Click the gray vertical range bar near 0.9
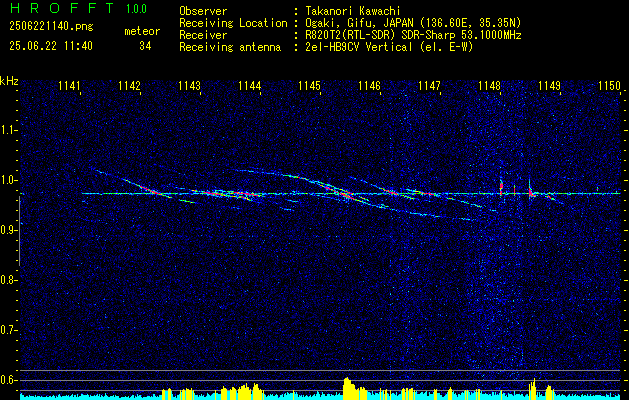This screenshot has height=400, width=629. point(19,231)
